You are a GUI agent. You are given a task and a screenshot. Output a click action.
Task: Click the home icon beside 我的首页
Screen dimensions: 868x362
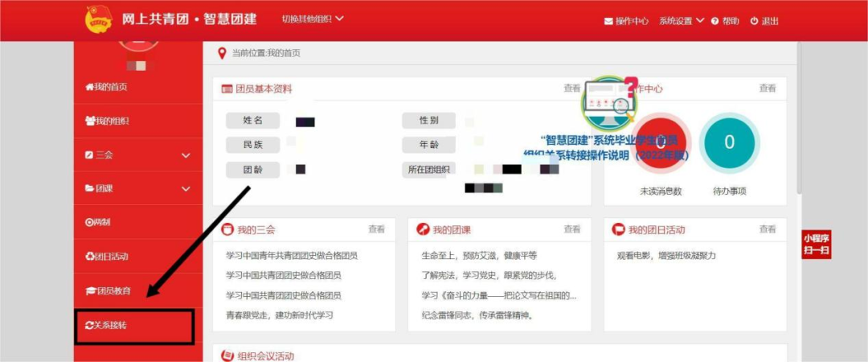click(88, 87)
